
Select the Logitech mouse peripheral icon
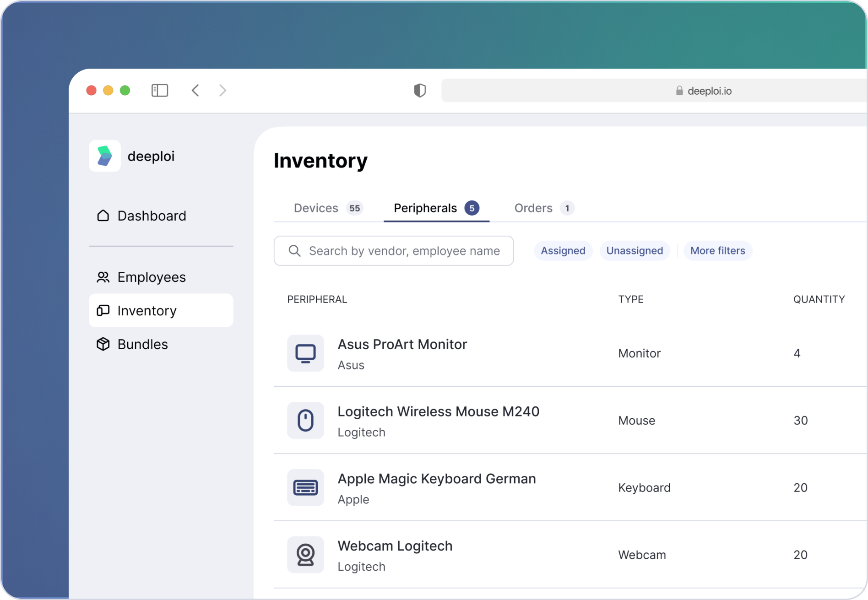(305, 421)
